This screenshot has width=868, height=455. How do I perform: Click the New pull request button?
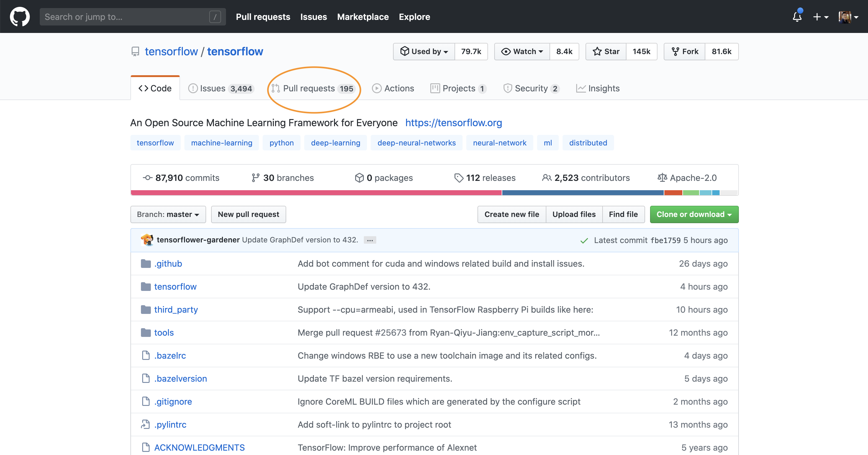tap(248, 214)
